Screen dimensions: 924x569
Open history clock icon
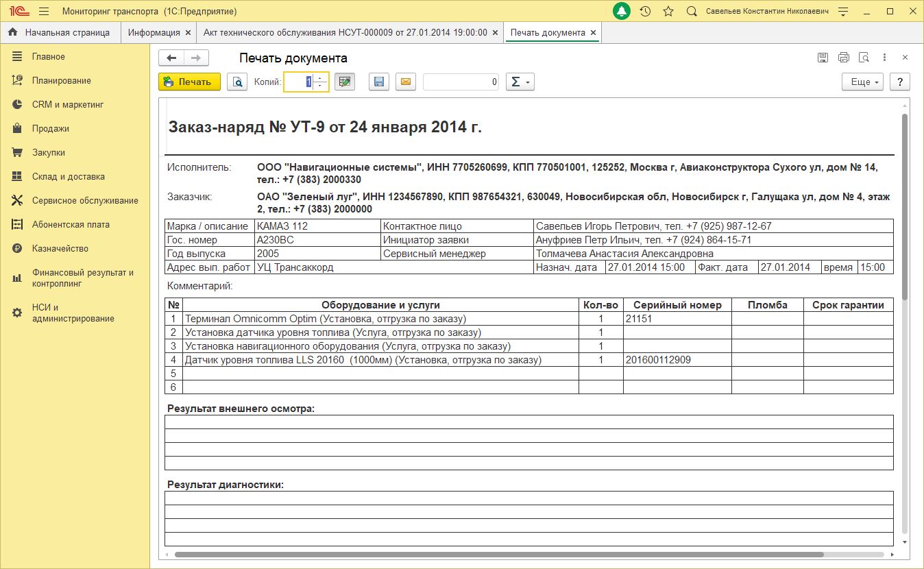[x=645, y=12]
